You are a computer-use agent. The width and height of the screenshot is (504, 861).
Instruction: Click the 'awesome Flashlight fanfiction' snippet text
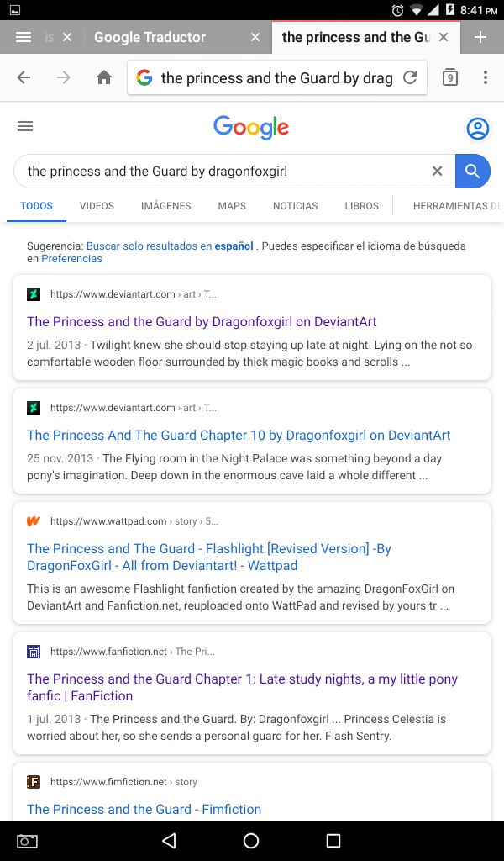(x=241, y=598)
